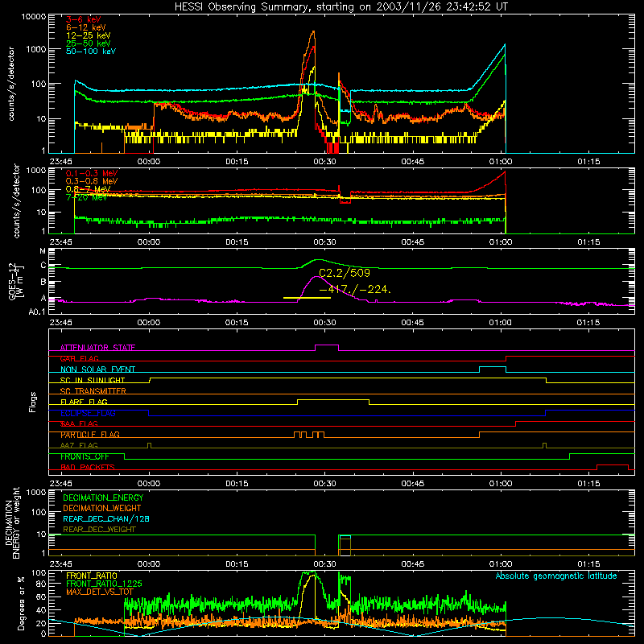This screenshot has width=644, height=644.
Task: Select the ECLIPSE_FLAG label
Action: point(88,413)
